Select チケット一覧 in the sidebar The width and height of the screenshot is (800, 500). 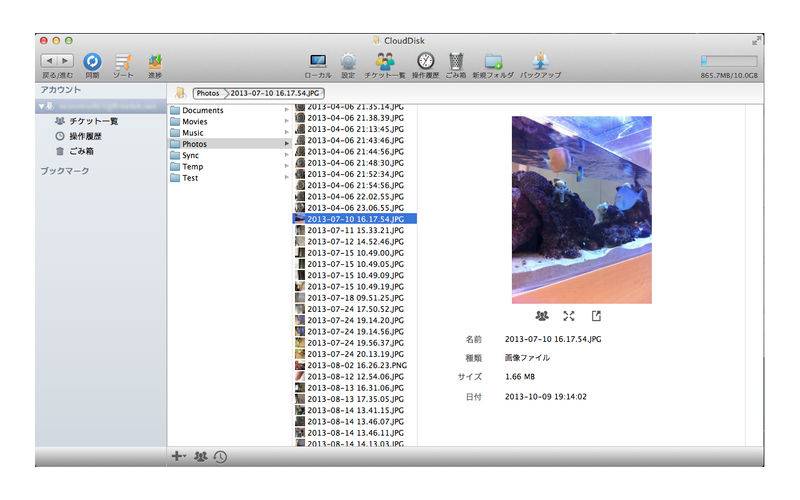click(x=93, y=121)
